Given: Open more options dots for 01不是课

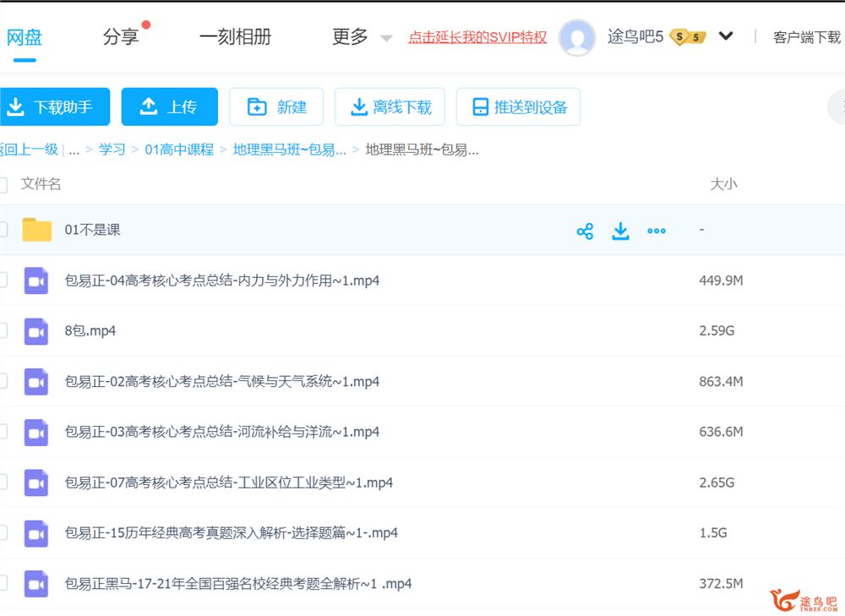Looking at the screenshot, I should pyautogui.click(x=657, y=231).
